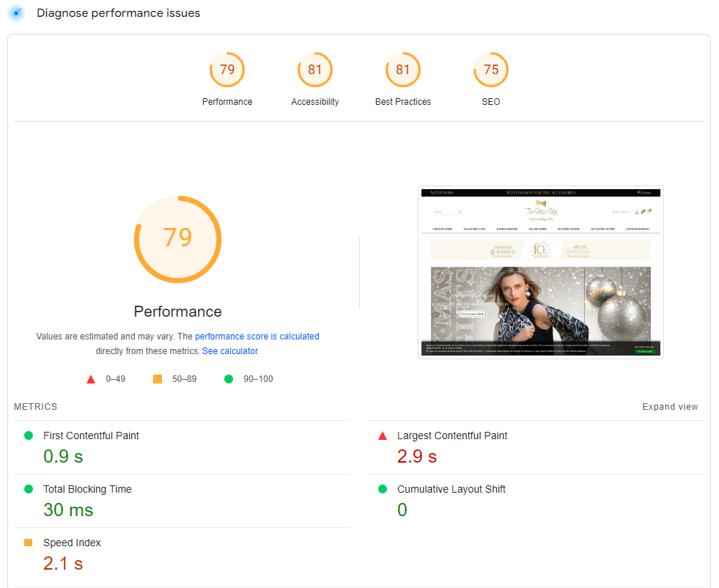719x588 pixels.
Task: Open Expand view for metrics
Action: coord(670,406)
